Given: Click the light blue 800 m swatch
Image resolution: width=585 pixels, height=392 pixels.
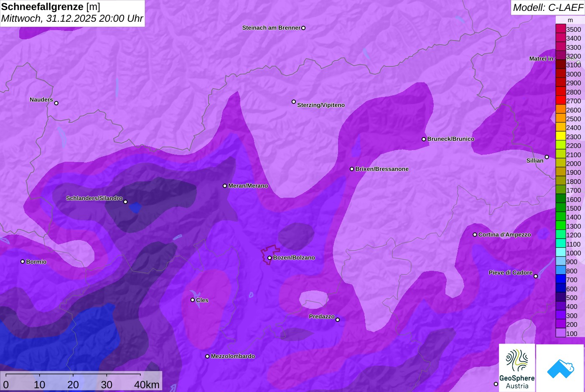Looking at the screenshot, I should point(560,270).
